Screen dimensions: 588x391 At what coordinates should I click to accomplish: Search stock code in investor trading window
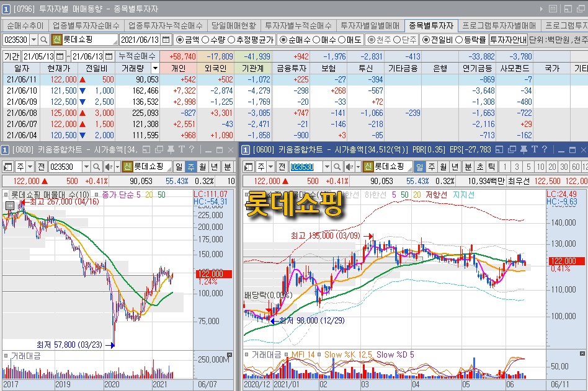(44, 39)
